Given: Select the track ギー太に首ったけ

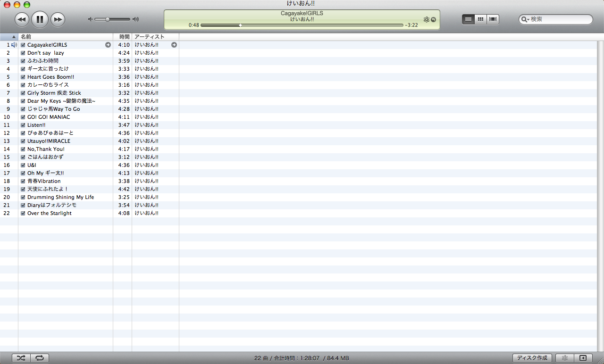Looking at the screenshot, I should [x=48, y=69].
